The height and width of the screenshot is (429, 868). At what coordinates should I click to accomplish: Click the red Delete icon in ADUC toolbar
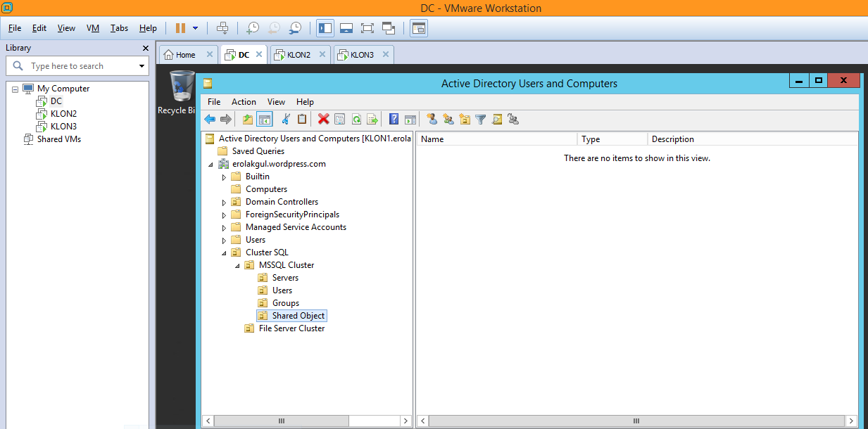pyautogui.click(x=323, y=120)
